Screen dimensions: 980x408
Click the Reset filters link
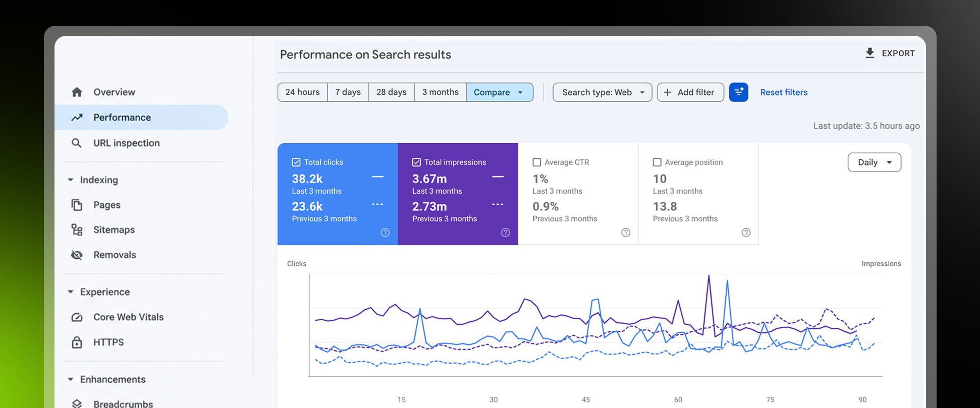tap(784, 92)
